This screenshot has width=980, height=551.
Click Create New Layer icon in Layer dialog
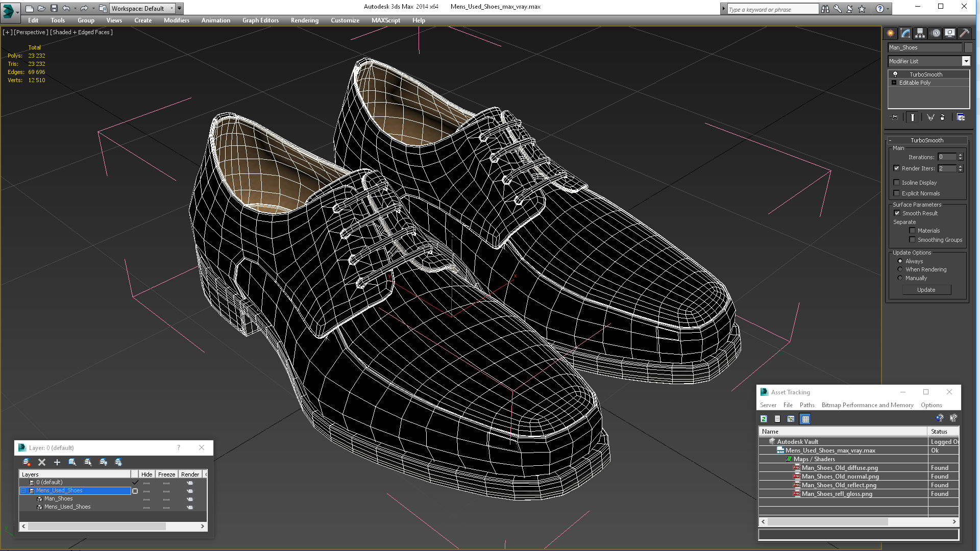point(27,462)
